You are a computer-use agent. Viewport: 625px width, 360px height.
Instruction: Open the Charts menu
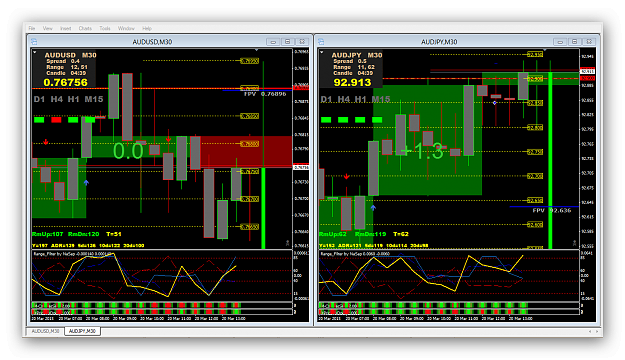(x=85, y=28)
